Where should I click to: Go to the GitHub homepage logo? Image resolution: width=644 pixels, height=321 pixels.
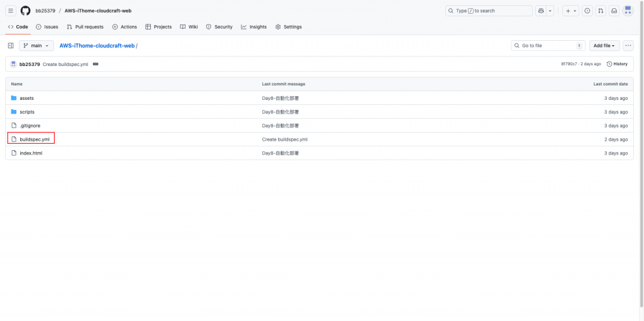pyautogui.click(x=25, y=11)
